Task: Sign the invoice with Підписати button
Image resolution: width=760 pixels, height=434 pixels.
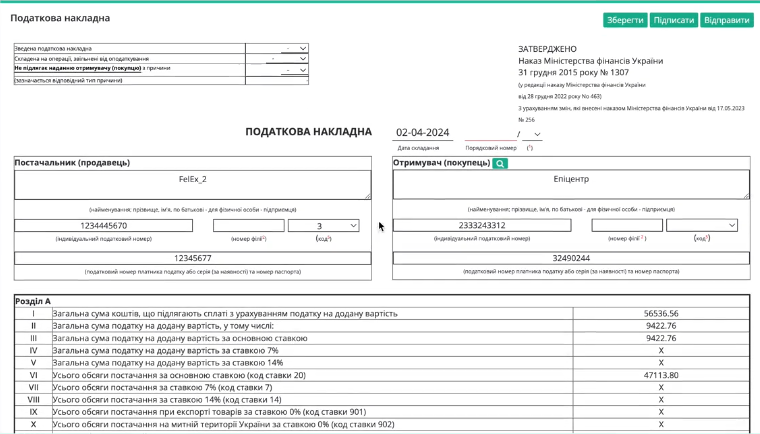Action: 673,20
